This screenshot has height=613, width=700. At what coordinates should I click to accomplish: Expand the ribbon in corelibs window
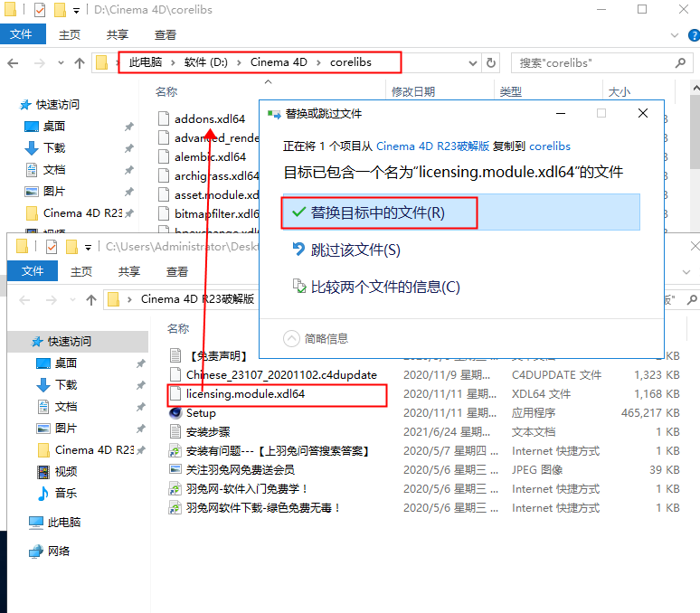tap(674, 35)
